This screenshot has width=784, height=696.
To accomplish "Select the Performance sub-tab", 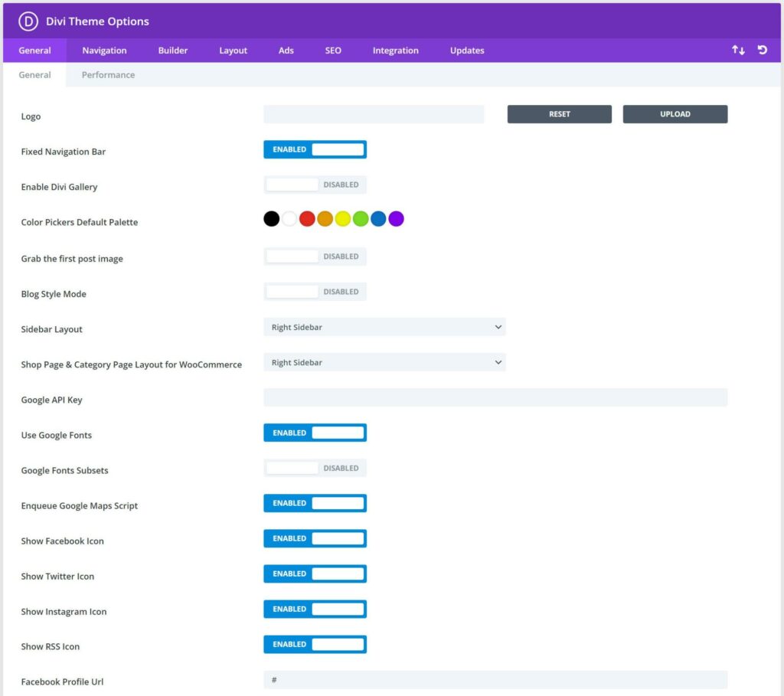I will point(108,75).
